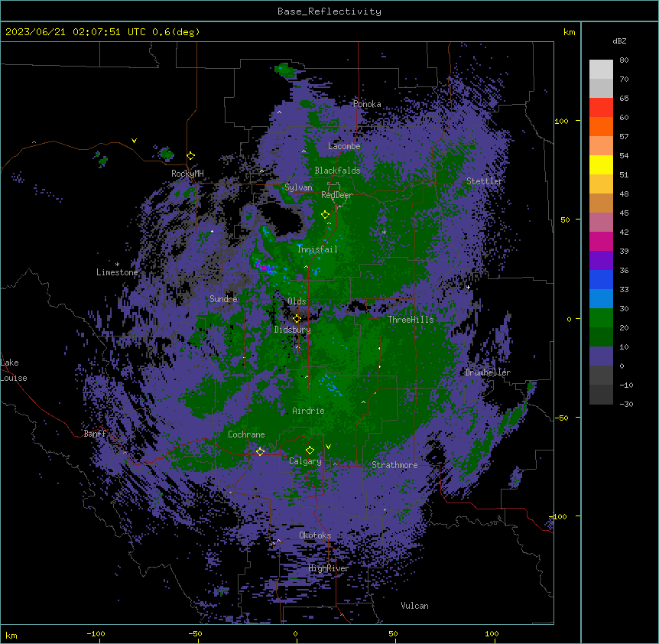Click the -50 tick on right axis
This screenshot has width=659, height=644.
click(x=561, y=418)
